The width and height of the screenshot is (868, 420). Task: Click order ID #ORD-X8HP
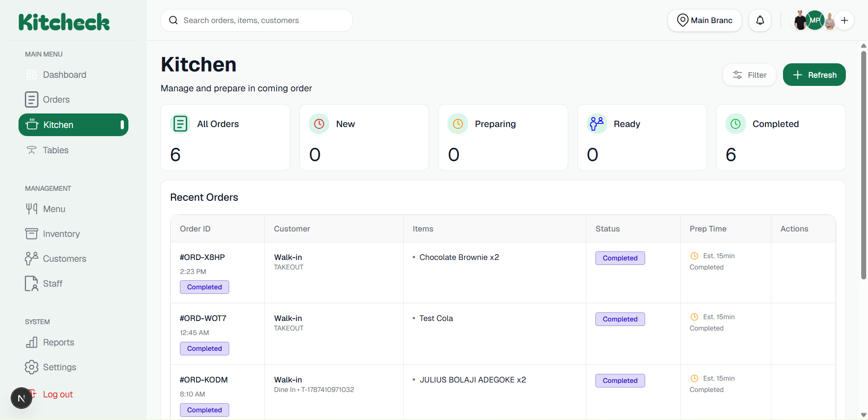point(202,257)
